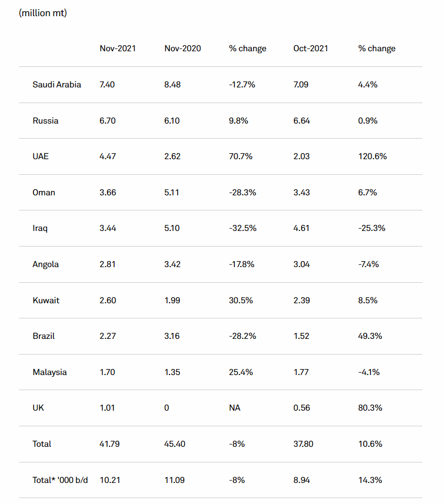The width and height of the screenshot is (444, 504).
Task: Click the UK row label
Action: click(38, 408)
